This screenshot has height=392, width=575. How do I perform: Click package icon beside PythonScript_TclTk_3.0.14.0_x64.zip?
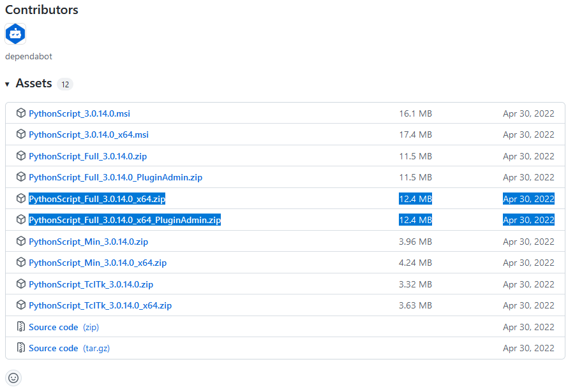click(21, 305)
